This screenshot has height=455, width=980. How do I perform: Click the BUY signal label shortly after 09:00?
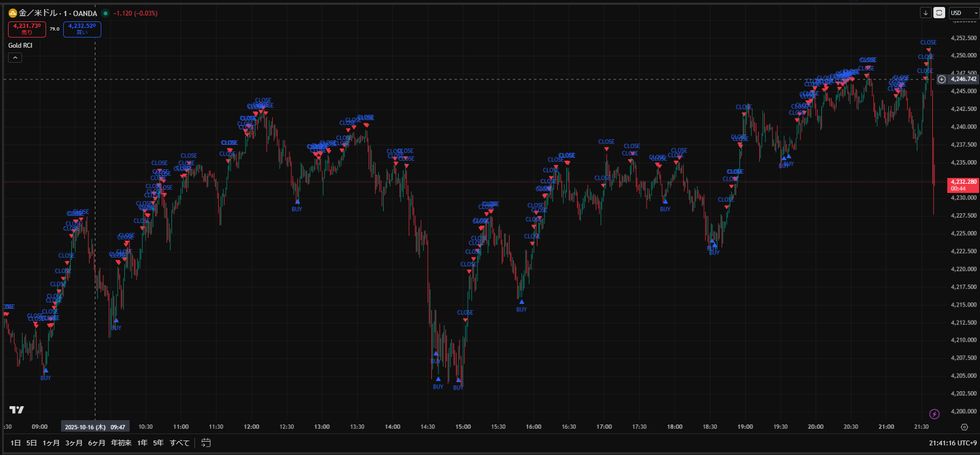click(x=46, y=378)
